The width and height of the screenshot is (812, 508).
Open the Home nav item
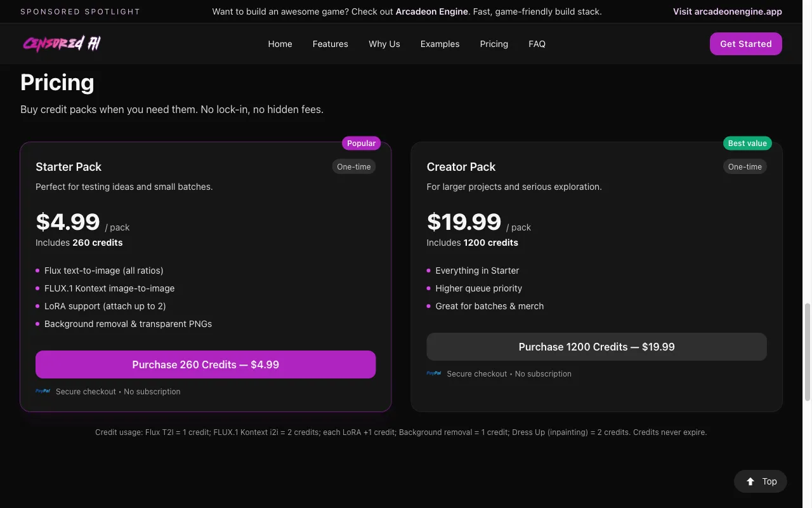pyautogui.click(x=280, y=44)
